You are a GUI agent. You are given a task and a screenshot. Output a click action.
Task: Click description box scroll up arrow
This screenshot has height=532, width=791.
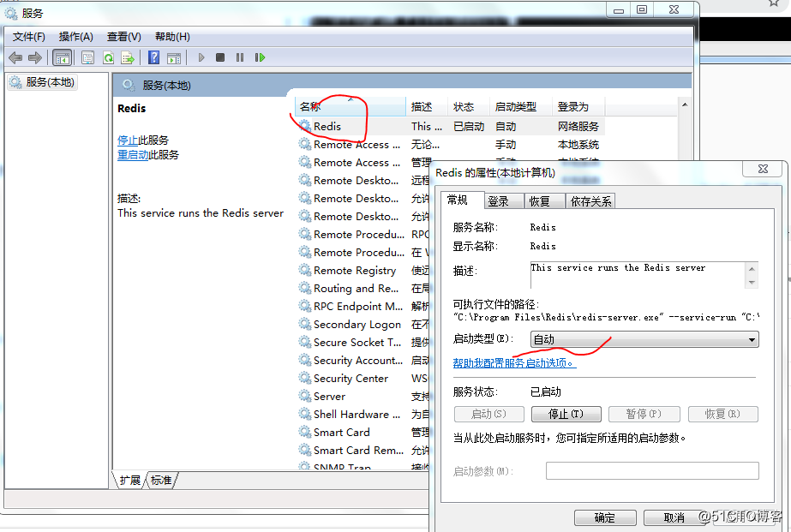752,269
